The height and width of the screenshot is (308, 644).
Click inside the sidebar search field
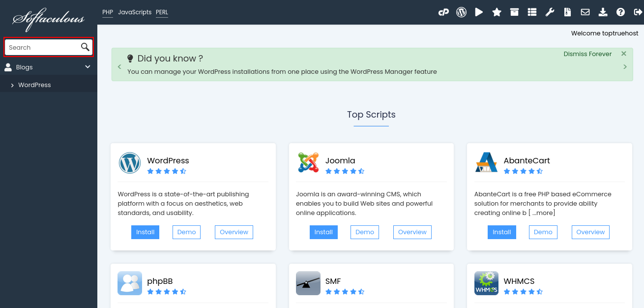[x=42, y=47]
